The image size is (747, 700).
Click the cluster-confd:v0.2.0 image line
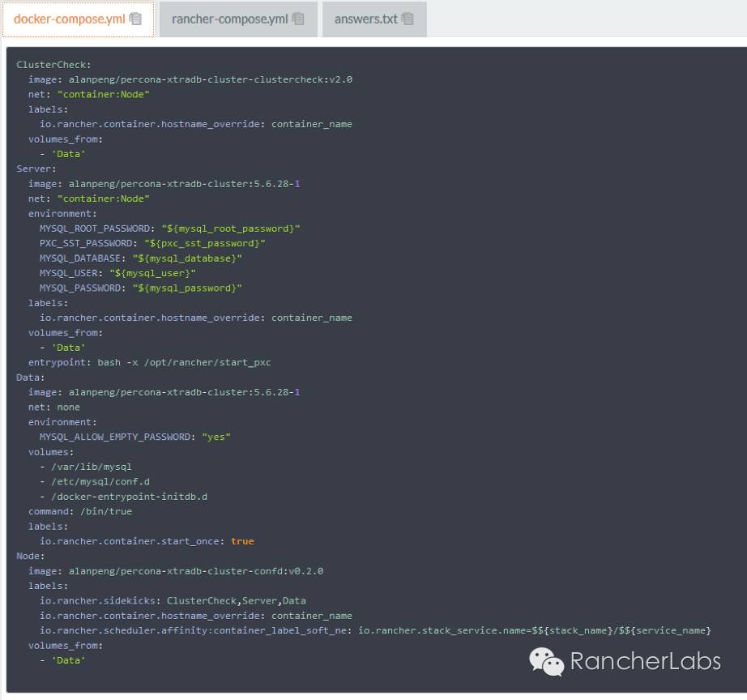175,571
